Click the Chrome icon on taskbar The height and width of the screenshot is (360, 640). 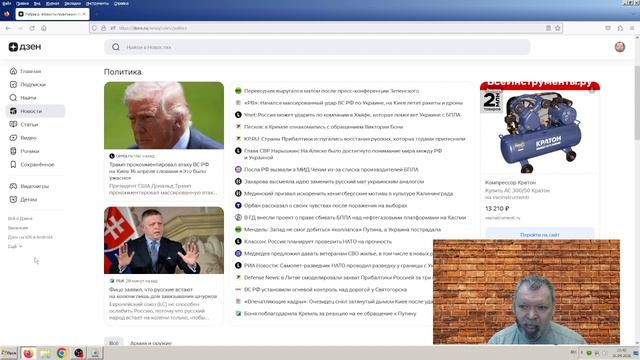click(x=62, y=353)
